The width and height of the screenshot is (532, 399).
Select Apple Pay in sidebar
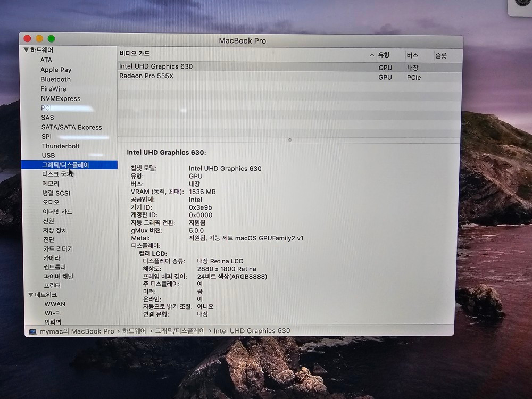[56, 70]
